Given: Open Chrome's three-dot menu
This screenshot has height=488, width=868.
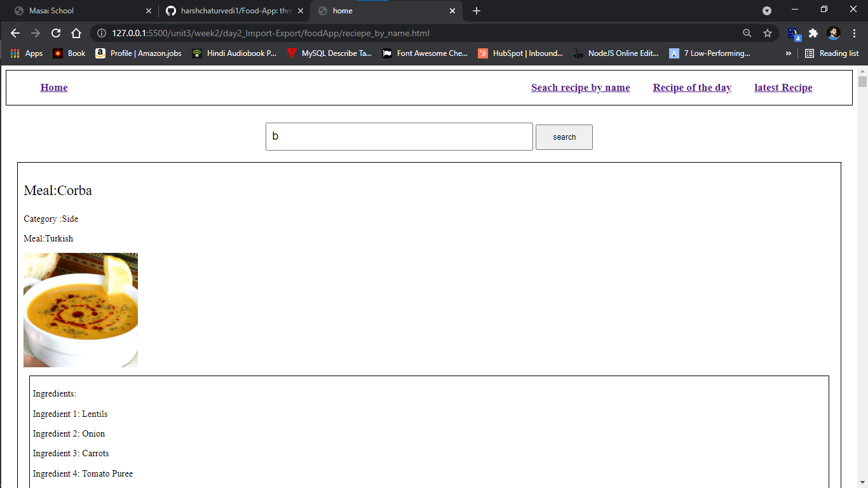Looking at the screenshot, I should (854, 33).
